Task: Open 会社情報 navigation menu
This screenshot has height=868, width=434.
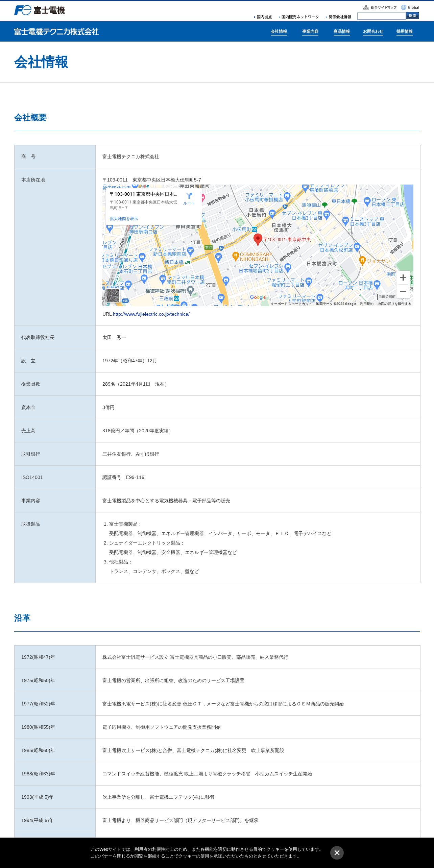Action: point(279,31)
